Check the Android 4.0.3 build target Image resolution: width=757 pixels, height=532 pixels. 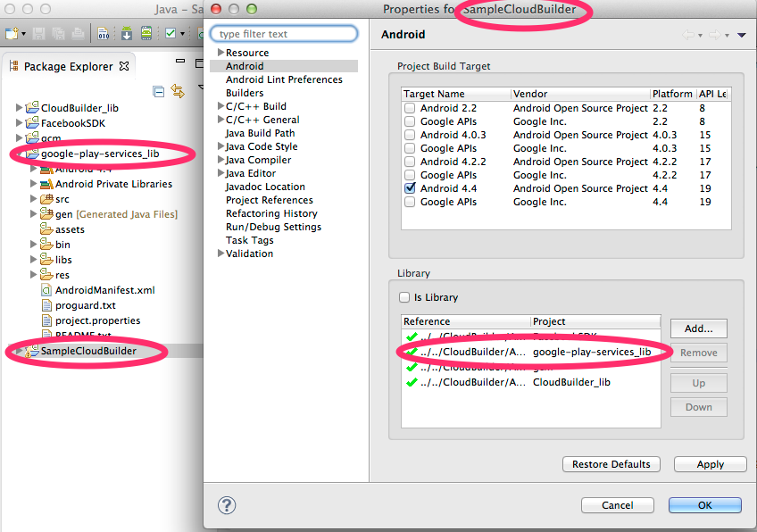point(410,135)
